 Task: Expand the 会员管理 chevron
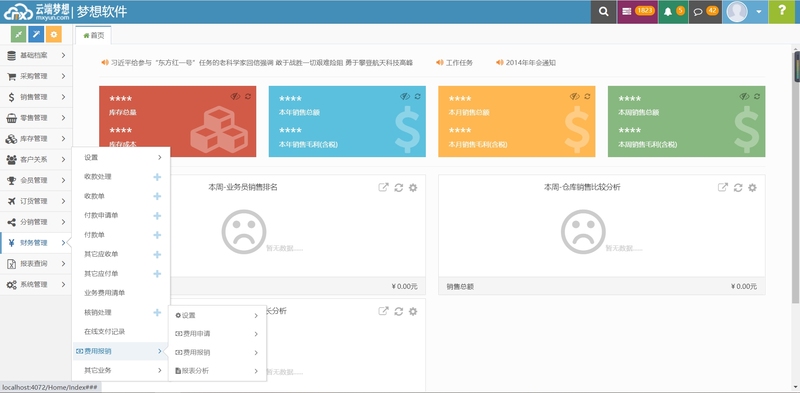point(63,180)
